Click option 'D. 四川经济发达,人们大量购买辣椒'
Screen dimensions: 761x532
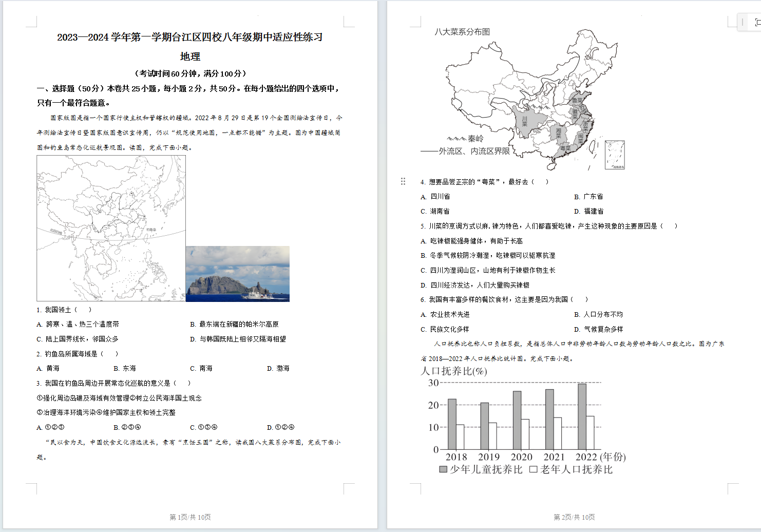(475, 285)
